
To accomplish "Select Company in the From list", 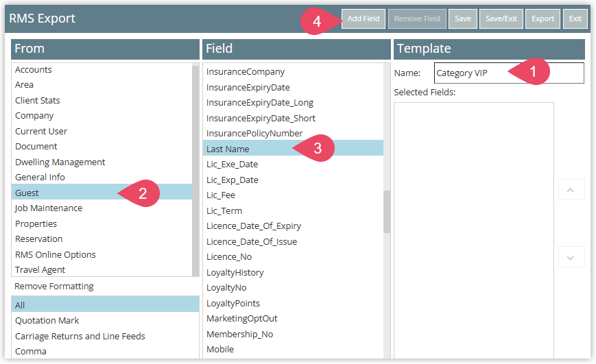I will click(x=102, y=116).
